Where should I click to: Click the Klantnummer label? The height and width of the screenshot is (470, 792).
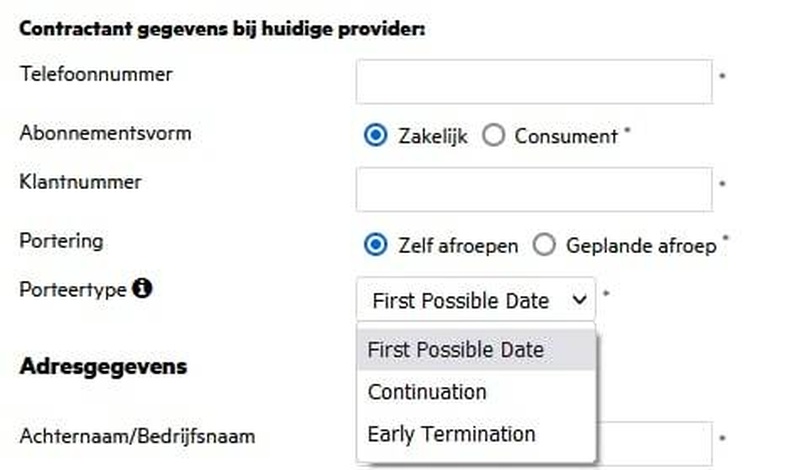(80, 182)
